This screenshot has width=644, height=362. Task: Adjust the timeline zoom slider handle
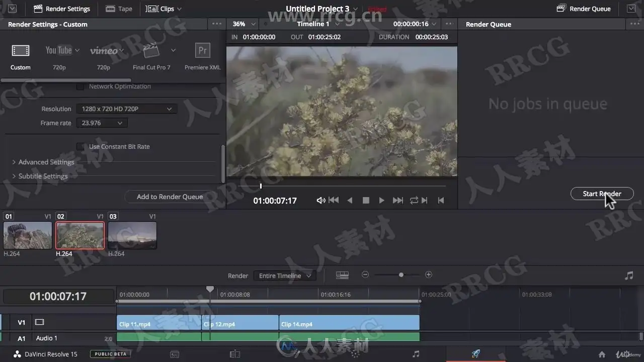(401, 275)
